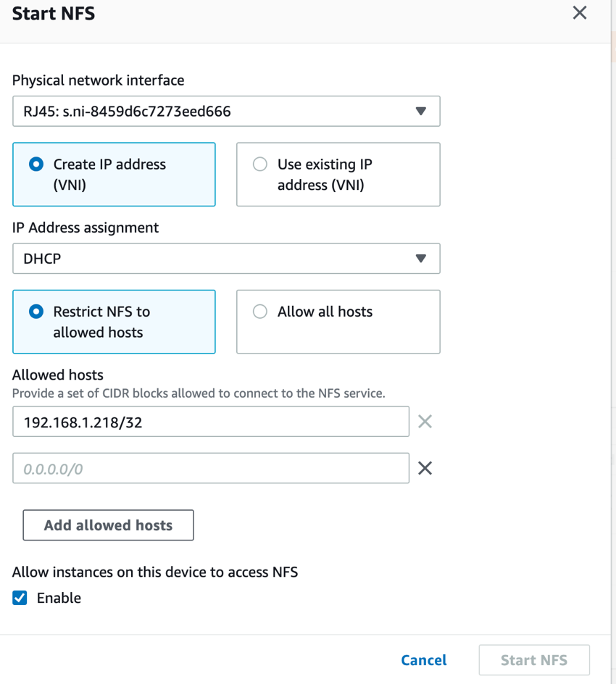Click the IP Address assignment label
This screenshot has height=684, width=616.
(86, 228)
